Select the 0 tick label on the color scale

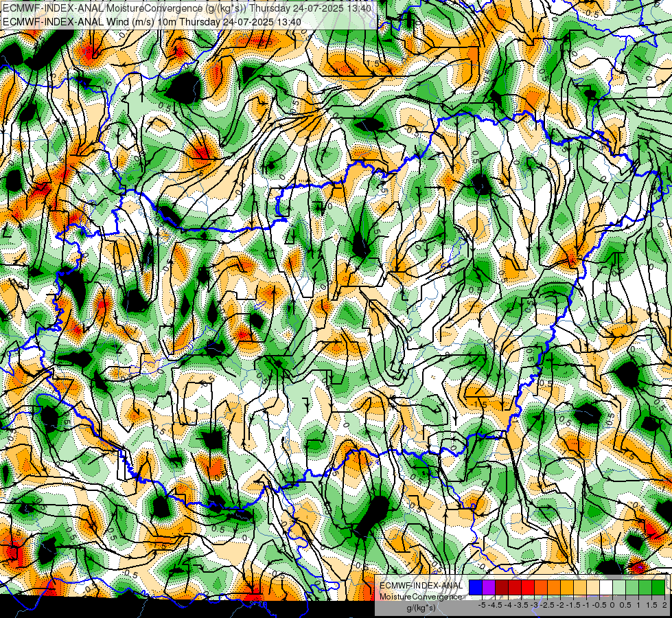click(612, 605)
